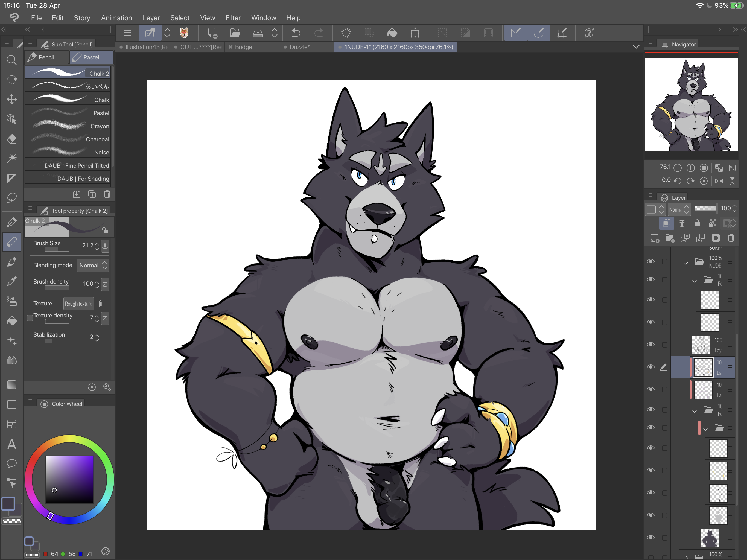Viewport: 747px width, 560px height.
Task: Select the Text tool
Action: point(11,444)
